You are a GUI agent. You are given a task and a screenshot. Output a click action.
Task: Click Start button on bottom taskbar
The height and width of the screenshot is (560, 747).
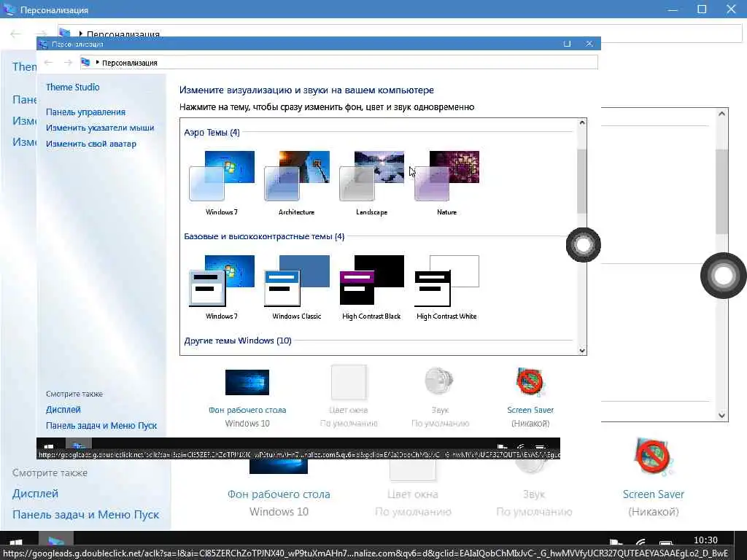click(x=16, y=542)
